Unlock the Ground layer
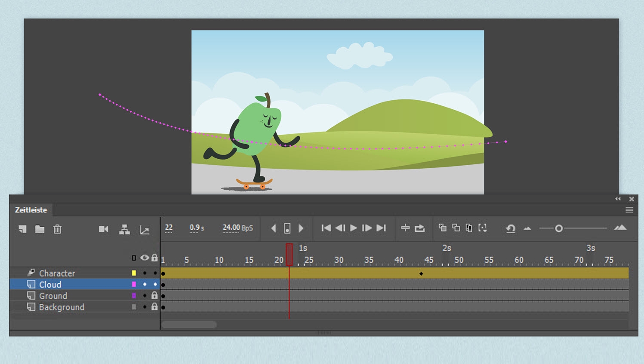The image size is (644, 364). [154, 296]
